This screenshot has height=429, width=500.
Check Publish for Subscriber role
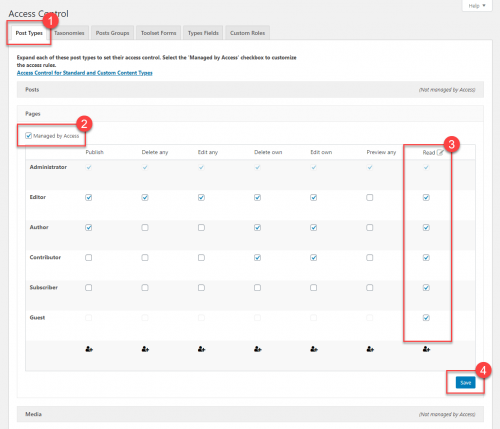[88, 287]
